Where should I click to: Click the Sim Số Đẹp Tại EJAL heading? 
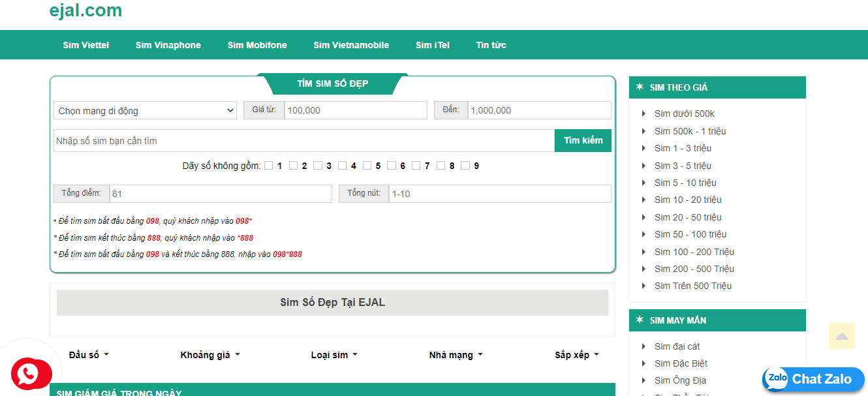tap(332, 303)
